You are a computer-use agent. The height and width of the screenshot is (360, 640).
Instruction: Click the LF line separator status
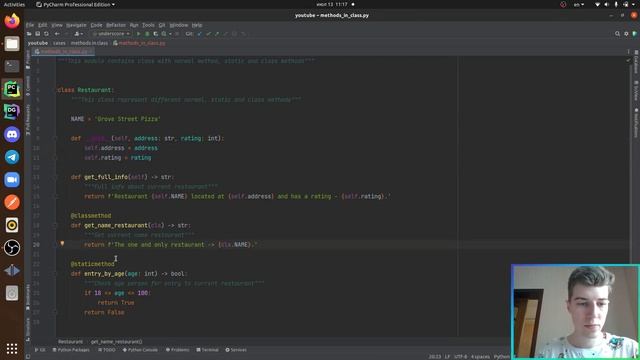447,356
